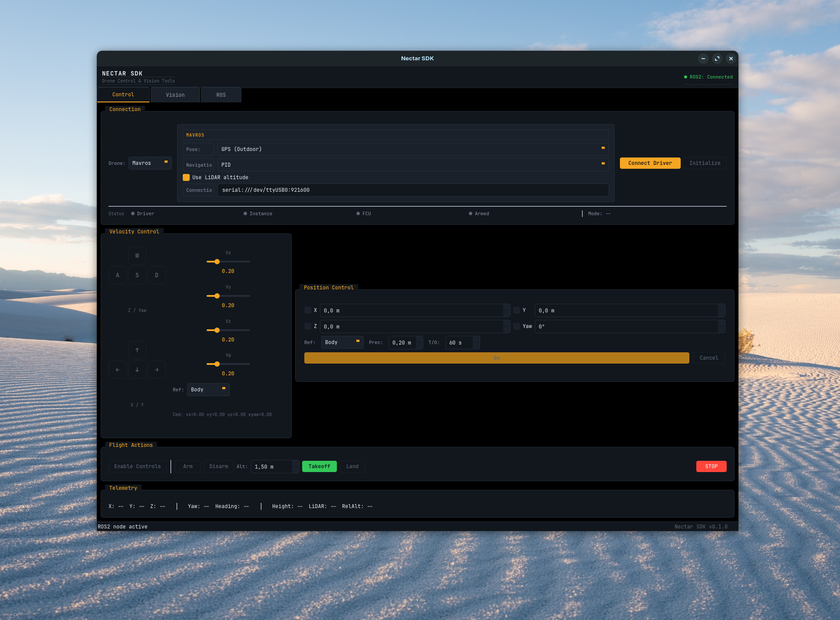Enable the Y position checkbox
The width and height of the screenshot is (840, 620).
(x=517, y=310)
